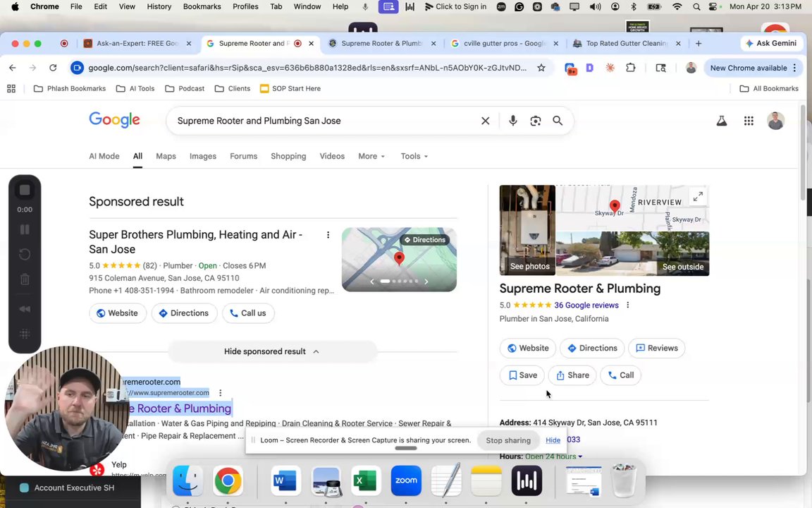Submit search with magnifier icon
Image resolution: width=812 pixels, height=508 pixels.
558,121
